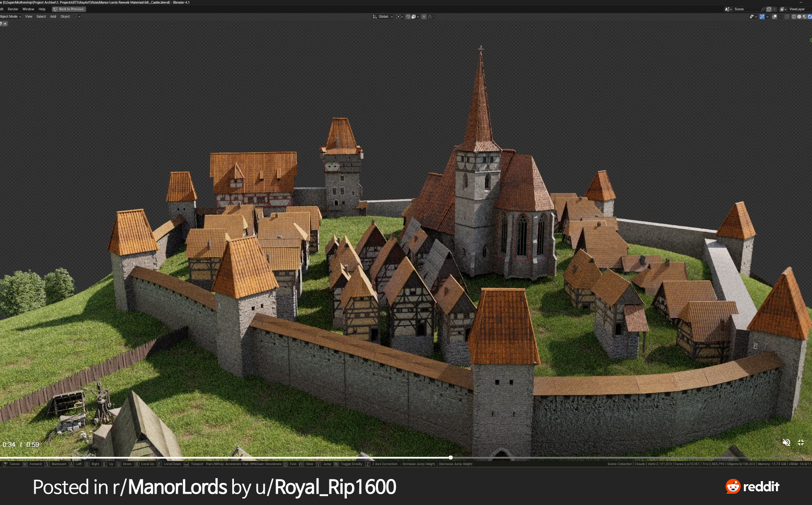This screenshot has height=505, width=812.
Task: Expand the viewport gizmo options arrow
Action: 767,16
